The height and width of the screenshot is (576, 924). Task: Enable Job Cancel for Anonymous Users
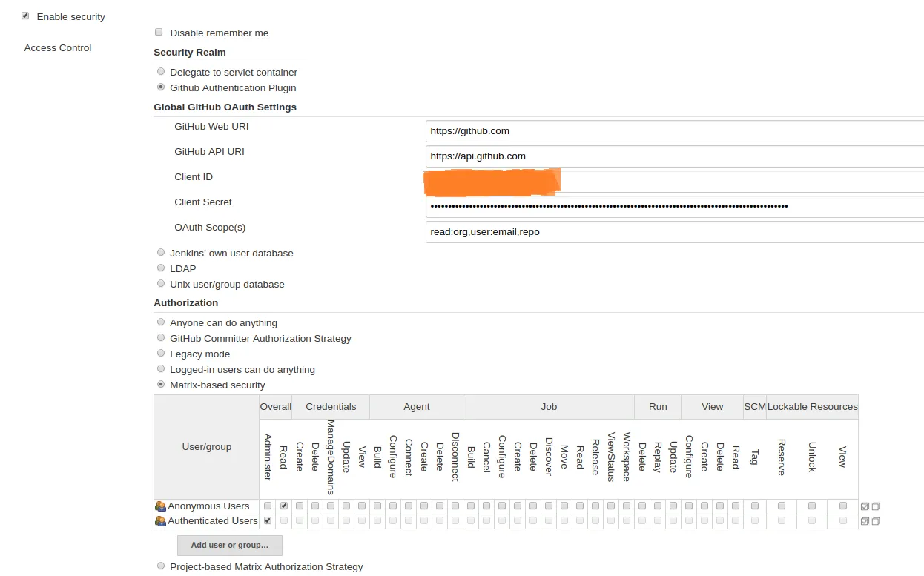coord(486,506)
